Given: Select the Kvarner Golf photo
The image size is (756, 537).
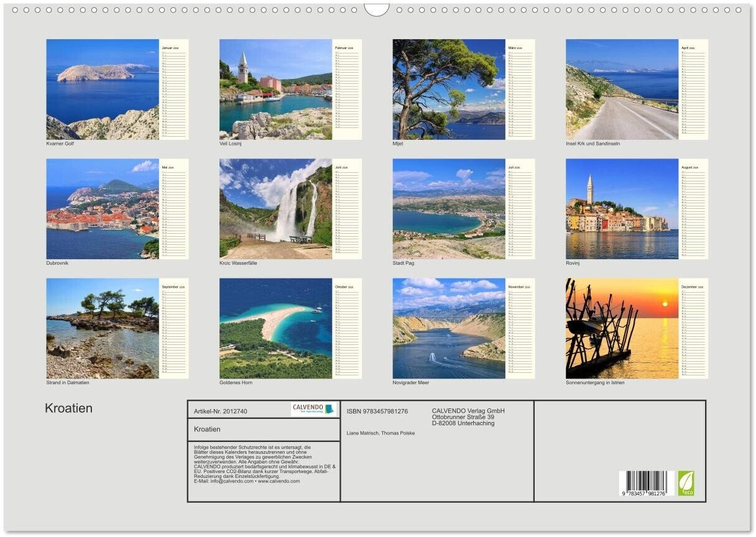Looking at the screenshot, I should (103, 89).
